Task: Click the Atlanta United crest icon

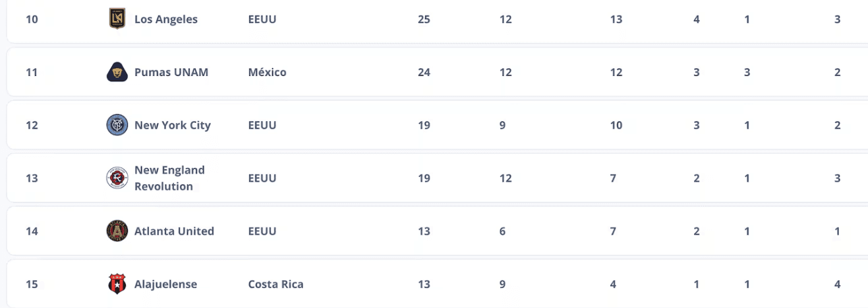Action: pos(117,231)
